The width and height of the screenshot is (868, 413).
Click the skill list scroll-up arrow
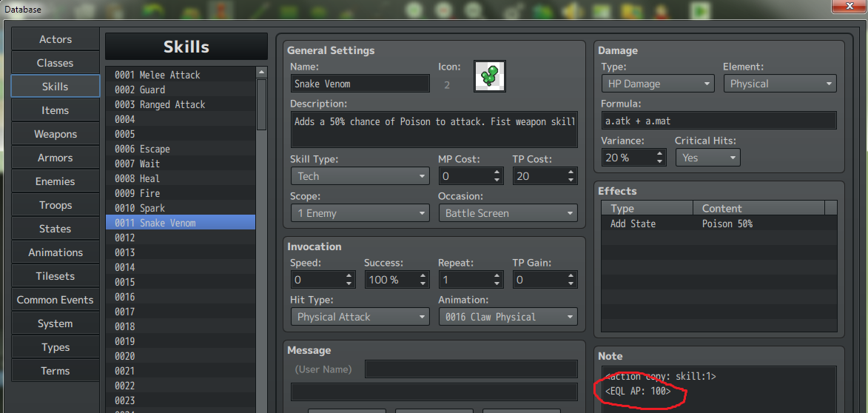261,72
